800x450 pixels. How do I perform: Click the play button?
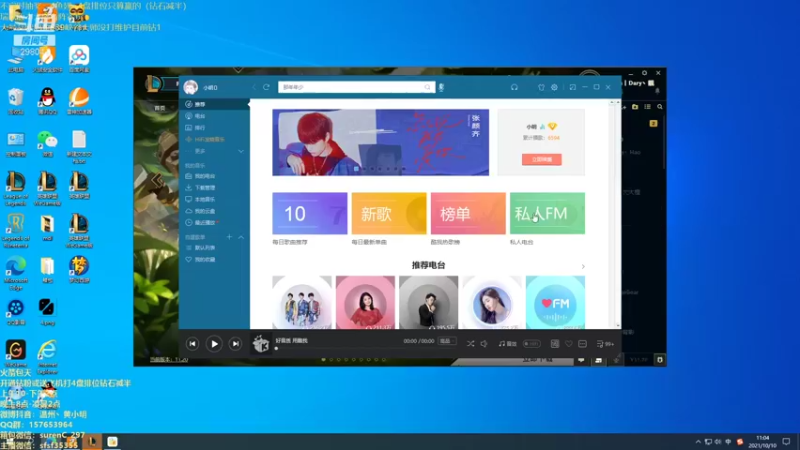214,344
